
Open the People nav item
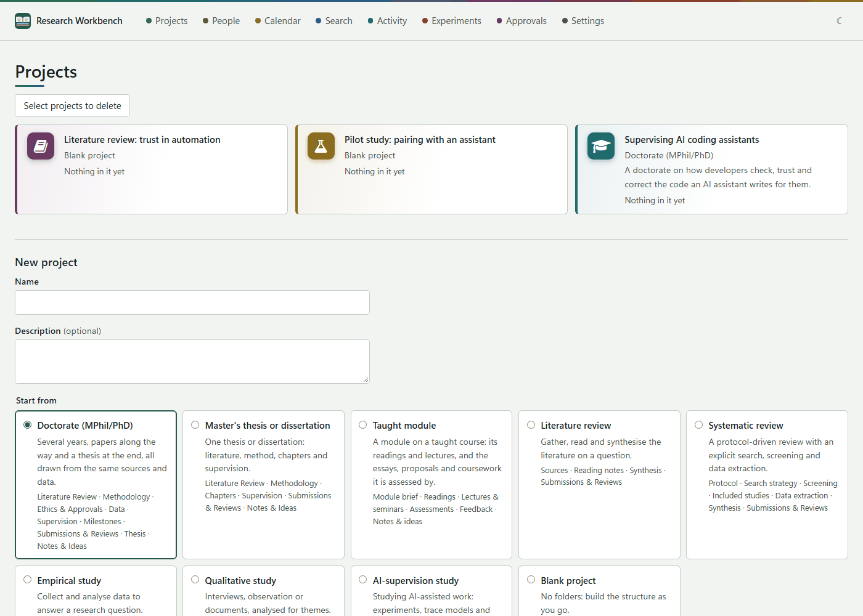pyautogui.click(x=221, y=21)
